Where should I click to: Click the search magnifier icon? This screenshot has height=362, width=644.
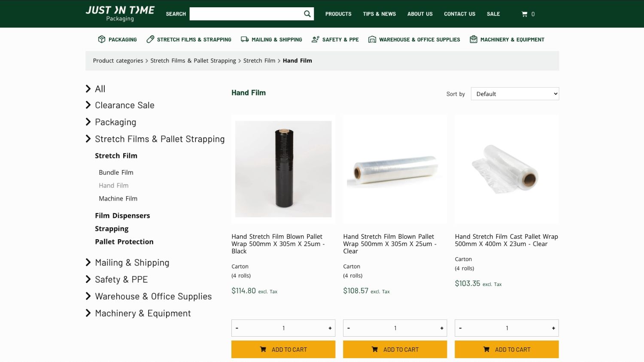[x=307, y=14]
